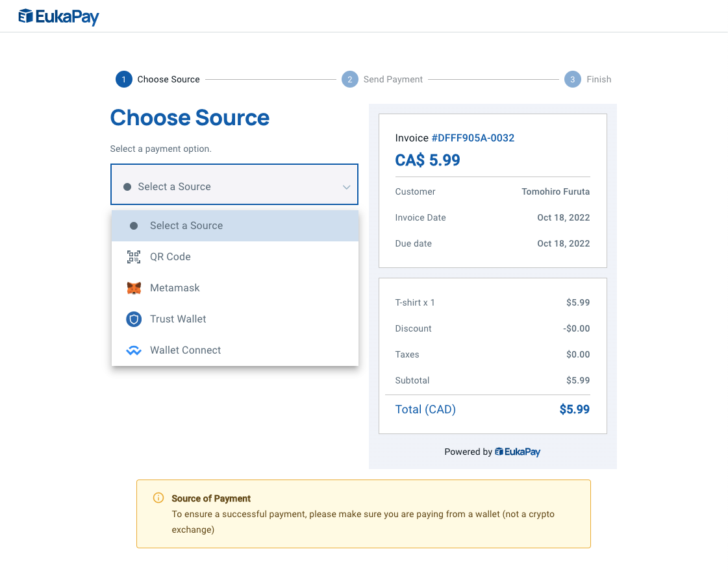The width and height of the screenshot is (728, 571).
Task: Click the Finish step label
Action: 599,79
